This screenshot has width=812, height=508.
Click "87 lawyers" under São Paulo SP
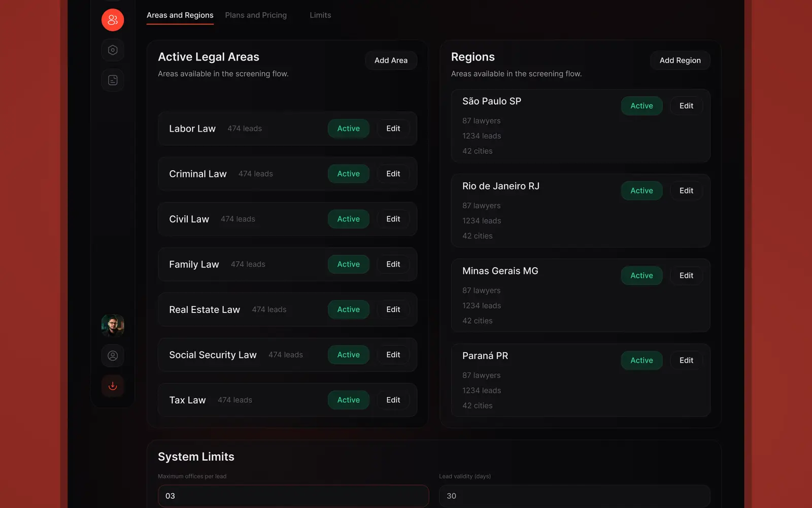482,121
